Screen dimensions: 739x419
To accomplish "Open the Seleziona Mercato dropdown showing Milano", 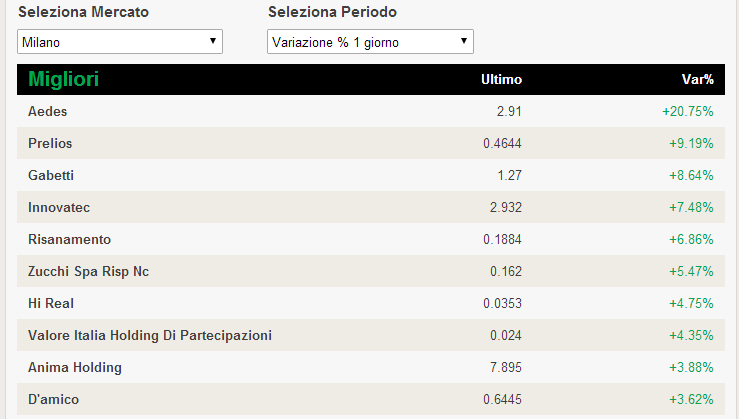I will coord(120,42).
